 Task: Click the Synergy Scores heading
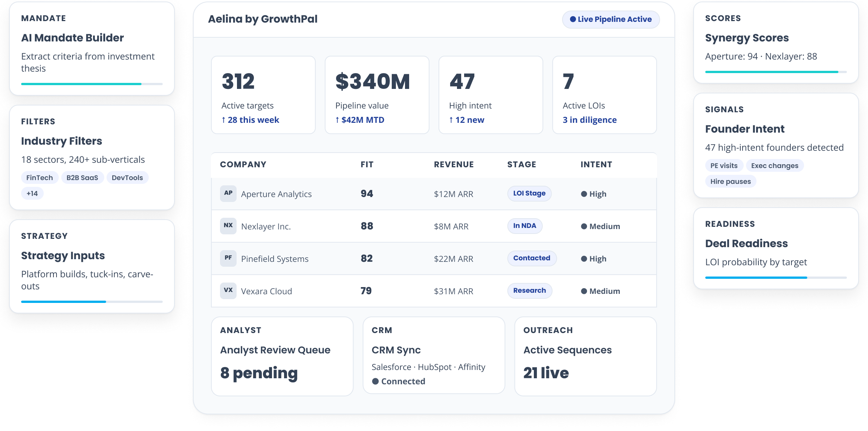click(747, 38)
